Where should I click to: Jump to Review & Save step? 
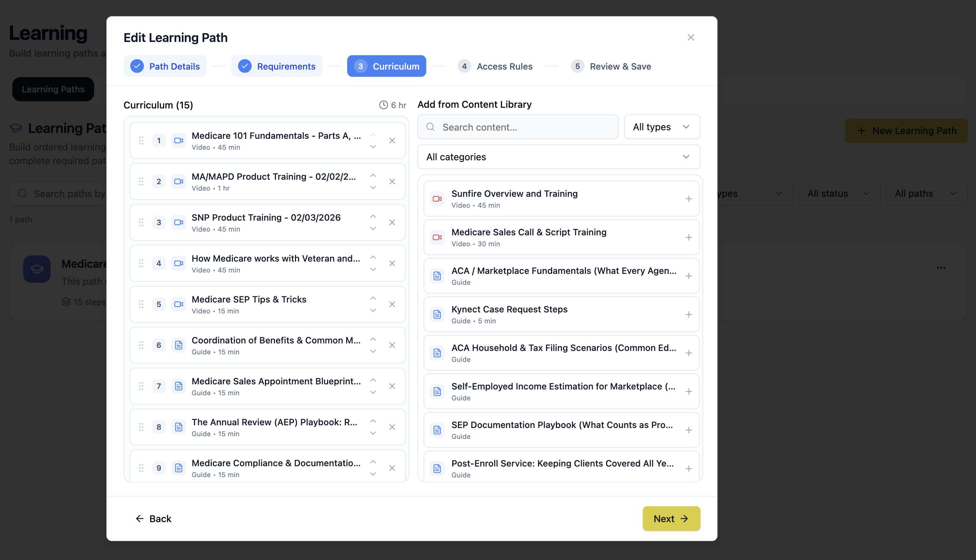611,66
